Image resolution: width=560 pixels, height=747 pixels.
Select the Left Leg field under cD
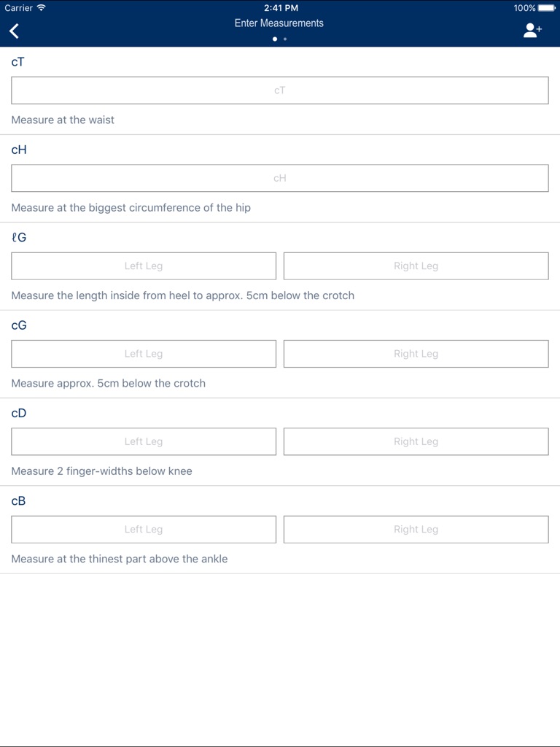click(x=143, y=441)
